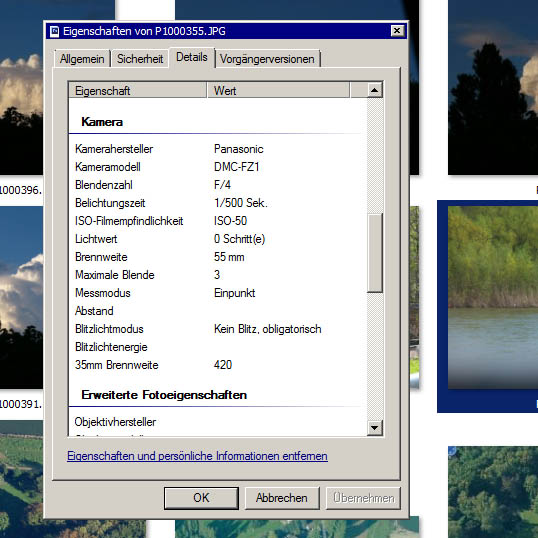Select the ISO-Filmempfindlichkeit property
The image size is (538, 538).
click(x=218, y=221)
